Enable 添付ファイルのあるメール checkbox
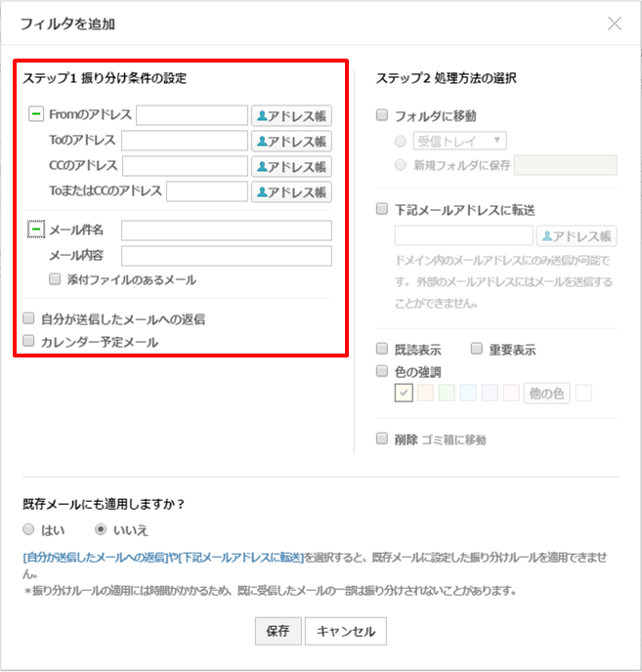Image resolution: width=642 pixels, height=672 pixels. point(57,279)
